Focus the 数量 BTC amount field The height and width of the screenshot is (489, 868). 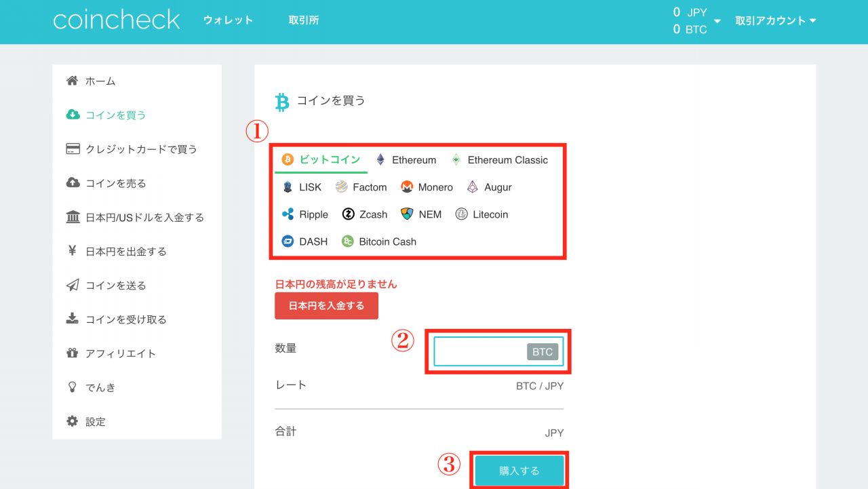(498, 351)
